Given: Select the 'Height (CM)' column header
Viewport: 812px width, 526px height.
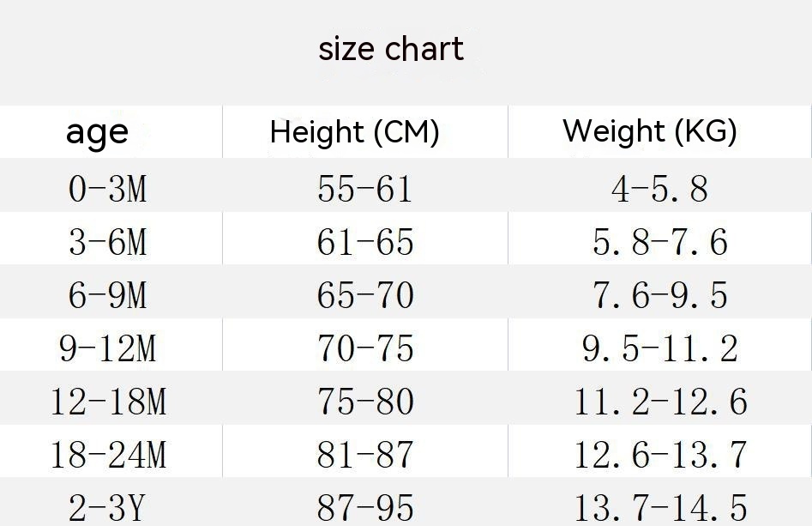Looking at the screenshot, I should pyautogui.click(x=355, y=131).
